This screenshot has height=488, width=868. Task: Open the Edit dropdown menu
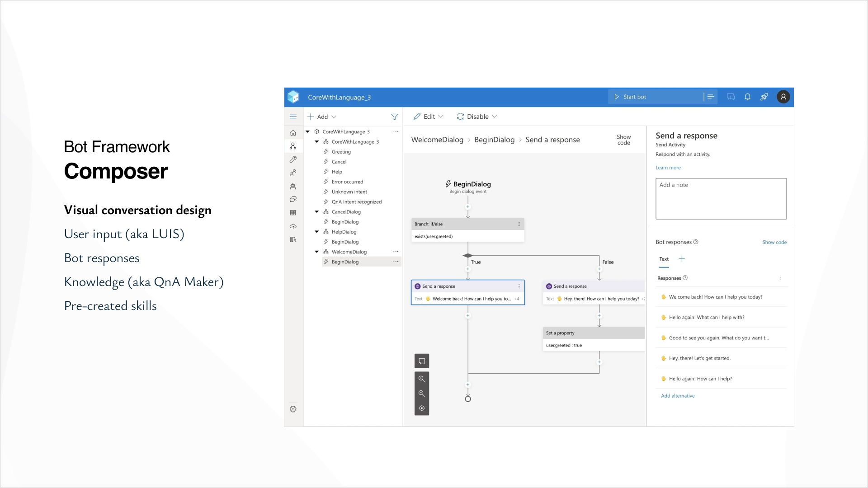pyautogui.click(x=429, y=117)
